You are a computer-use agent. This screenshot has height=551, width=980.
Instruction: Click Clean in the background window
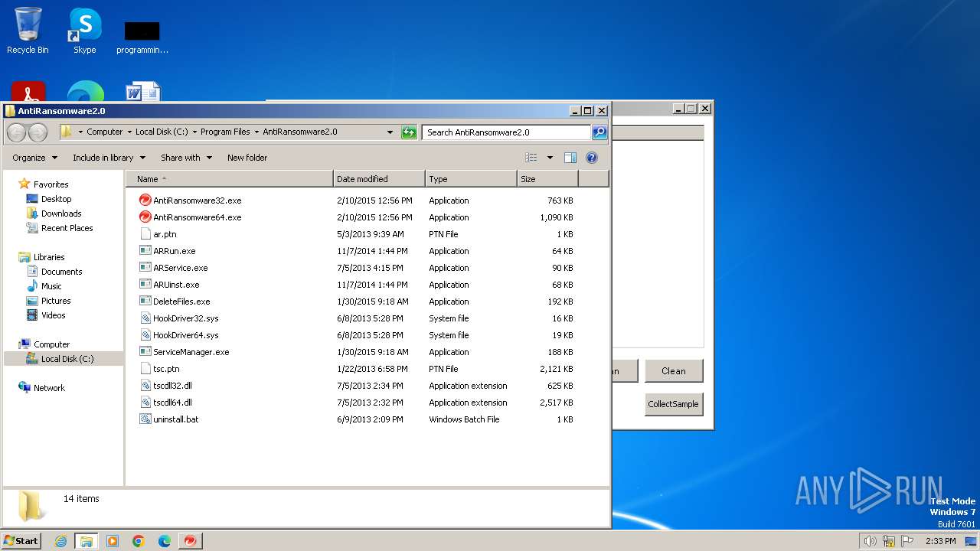674,371
